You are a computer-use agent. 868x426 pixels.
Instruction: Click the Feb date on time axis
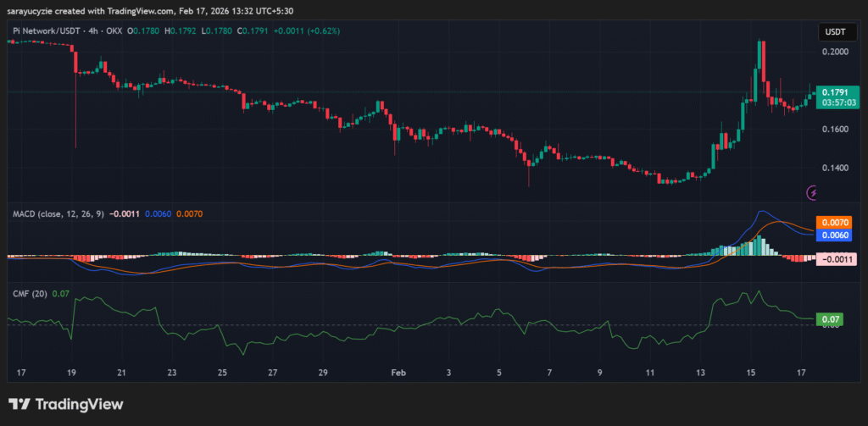coord(398,372)
